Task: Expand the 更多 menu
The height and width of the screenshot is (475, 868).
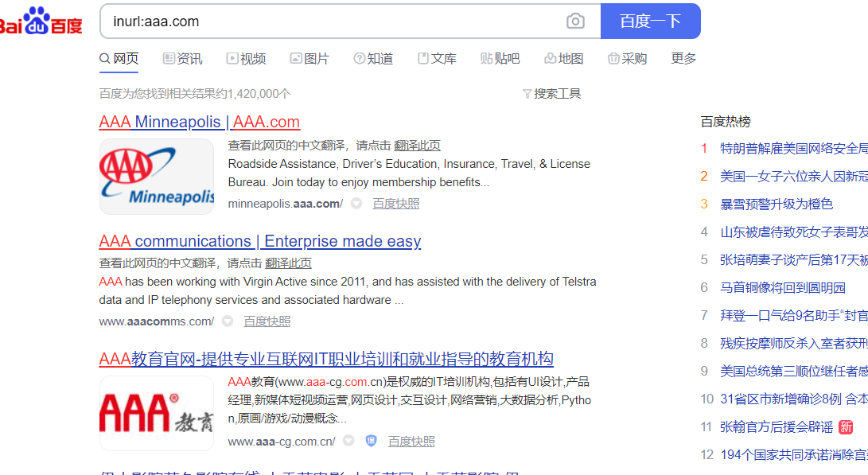Action: click(x=683, y=59)
